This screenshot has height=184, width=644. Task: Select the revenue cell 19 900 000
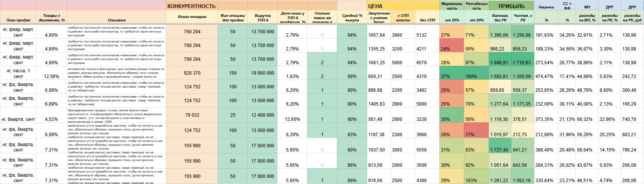point(262,73)
